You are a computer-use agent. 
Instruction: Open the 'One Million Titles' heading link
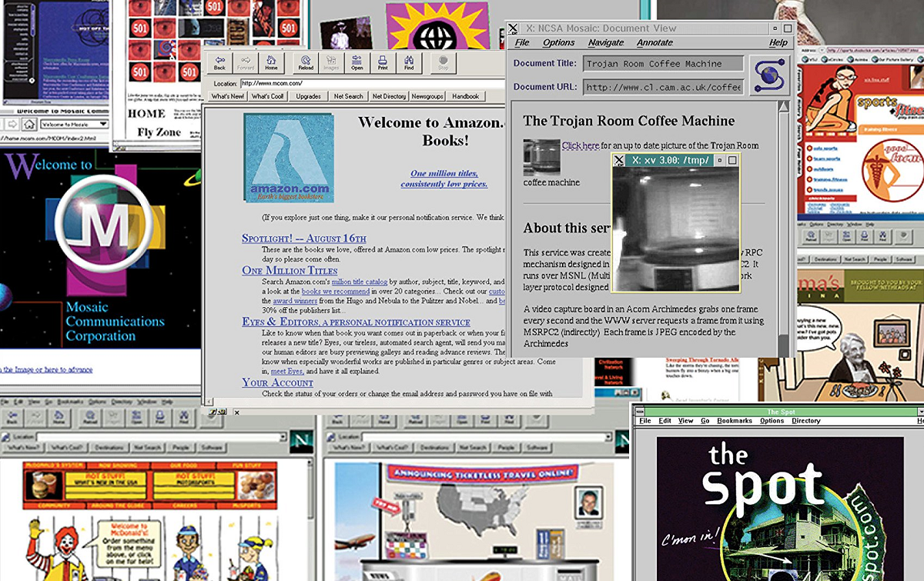coord(290,271)
